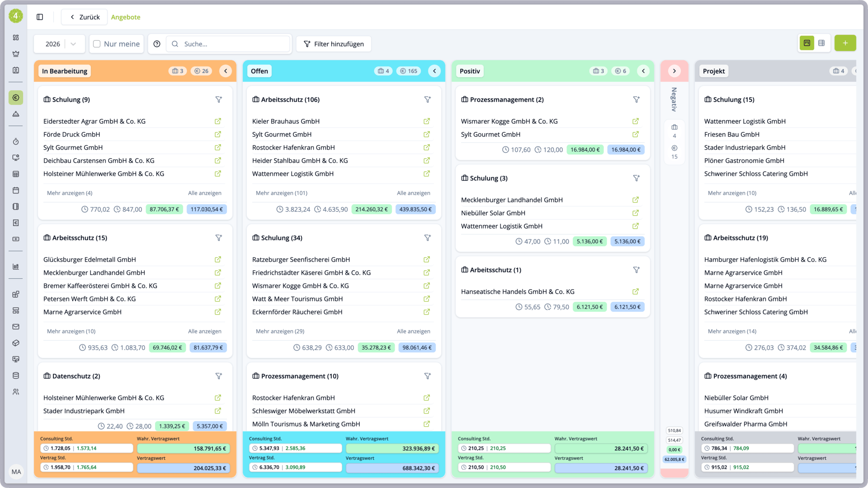The height and width of the screenshot is (488, 868).
Task: Open the dashboard icon in the sidebar
Action: (16, 38)
